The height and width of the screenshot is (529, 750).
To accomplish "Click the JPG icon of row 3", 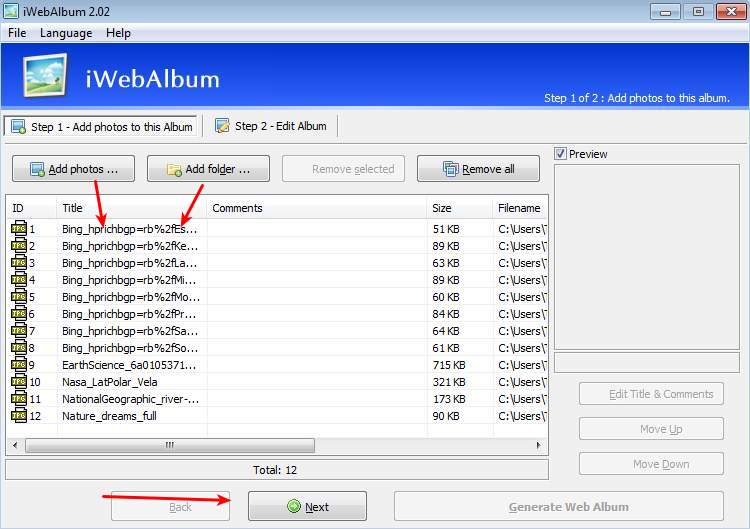I will tap(19, 262).
